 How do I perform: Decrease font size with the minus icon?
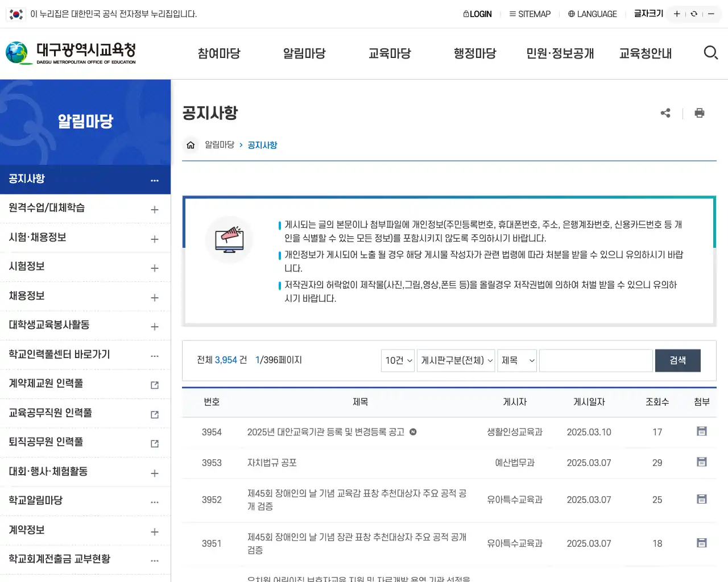[x=710, y=13]
